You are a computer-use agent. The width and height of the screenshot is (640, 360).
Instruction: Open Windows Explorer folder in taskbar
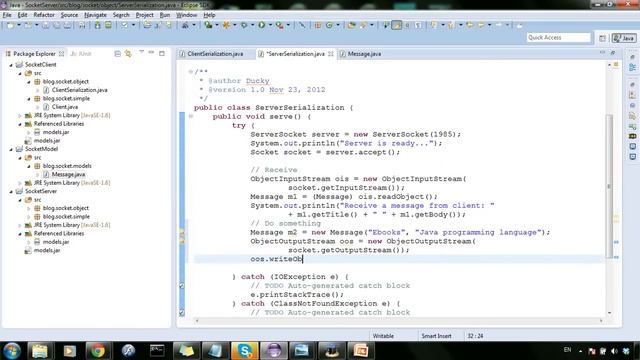tap(40, 351)
